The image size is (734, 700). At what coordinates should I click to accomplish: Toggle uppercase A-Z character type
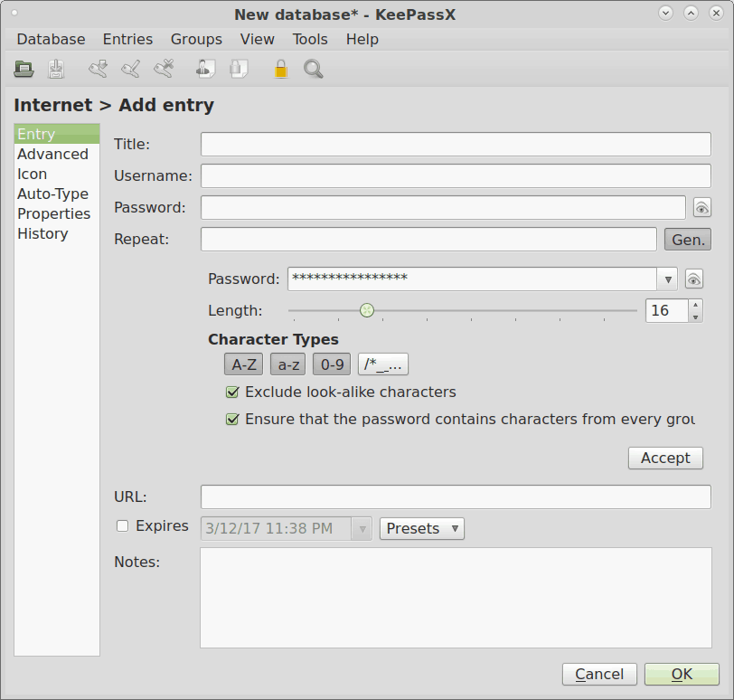click(x=243, y=364)
